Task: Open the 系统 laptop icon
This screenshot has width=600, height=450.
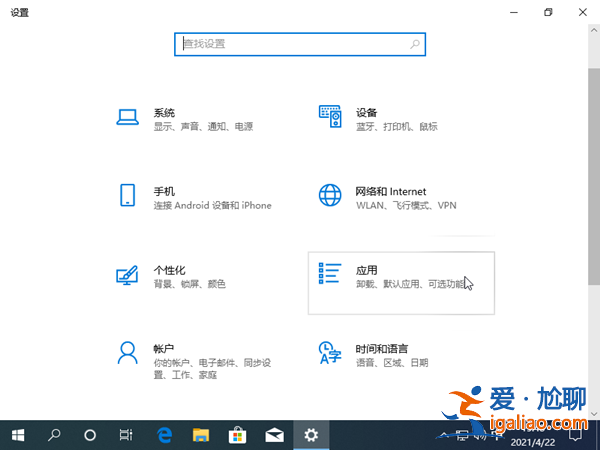Action: 127,117
